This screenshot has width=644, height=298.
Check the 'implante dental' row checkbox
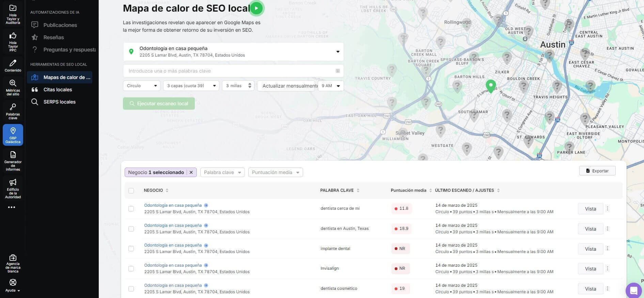(131, 249)
